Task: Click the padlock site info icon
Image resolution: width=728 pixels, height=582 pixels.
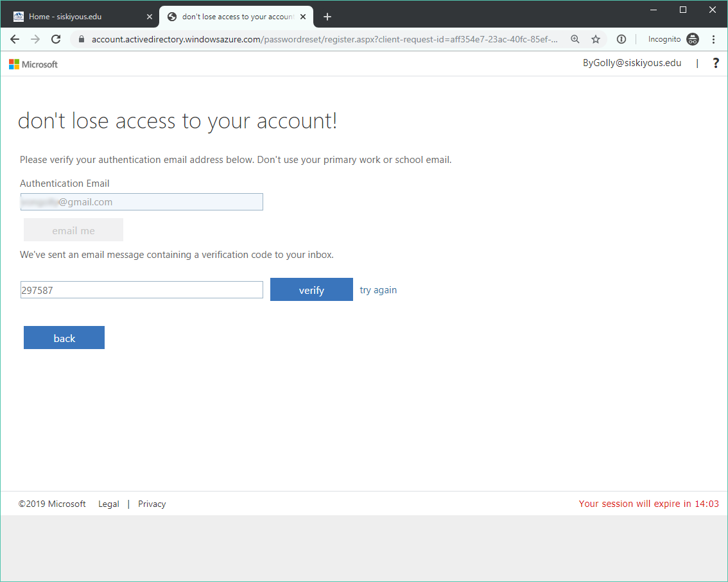Action: click(x=82, y=39)
